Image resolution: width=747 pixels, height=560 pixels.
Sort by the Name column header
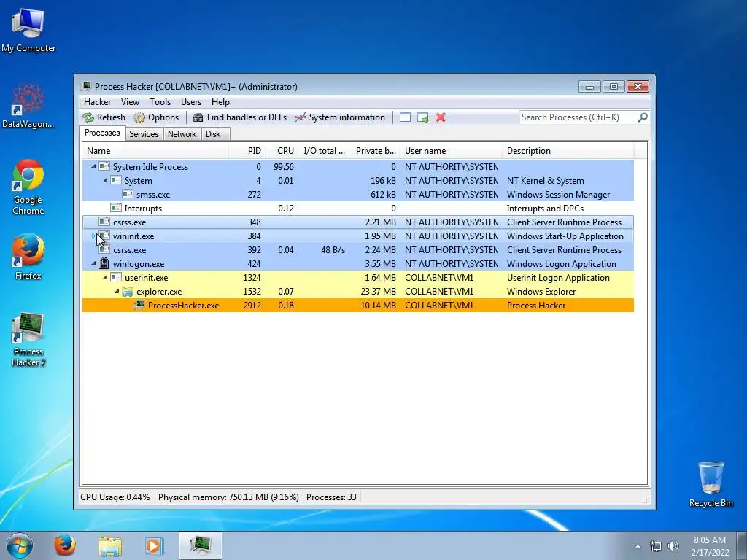(155, 150)
